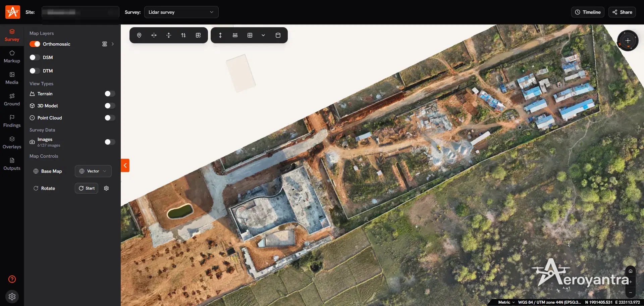The width and height of the screenshot is (644, 306).
Task: Open the help question mark icon
Action: pyautogui.click(x=12, y=279)
